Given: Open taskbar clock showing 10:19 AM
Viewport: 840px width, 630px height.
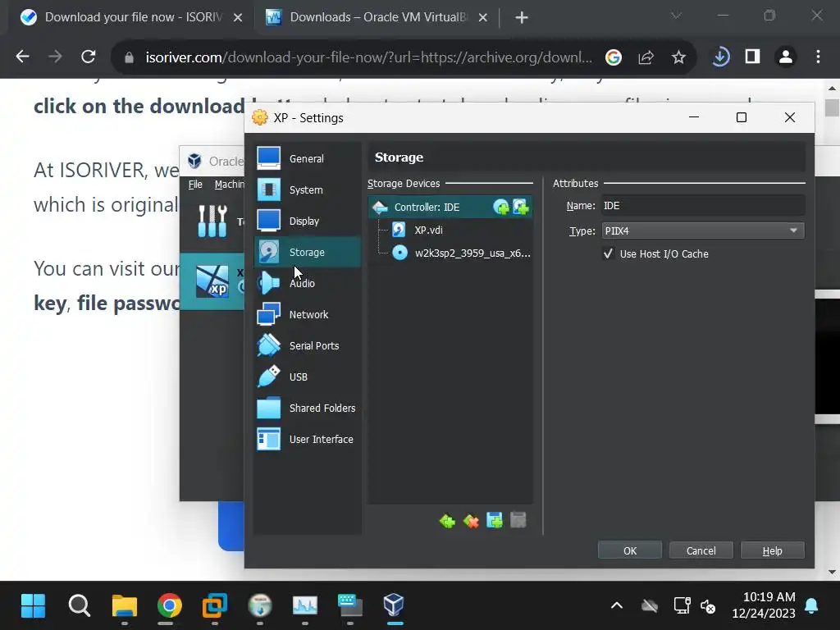Looking at the screenshot, I should coord(764,605).
